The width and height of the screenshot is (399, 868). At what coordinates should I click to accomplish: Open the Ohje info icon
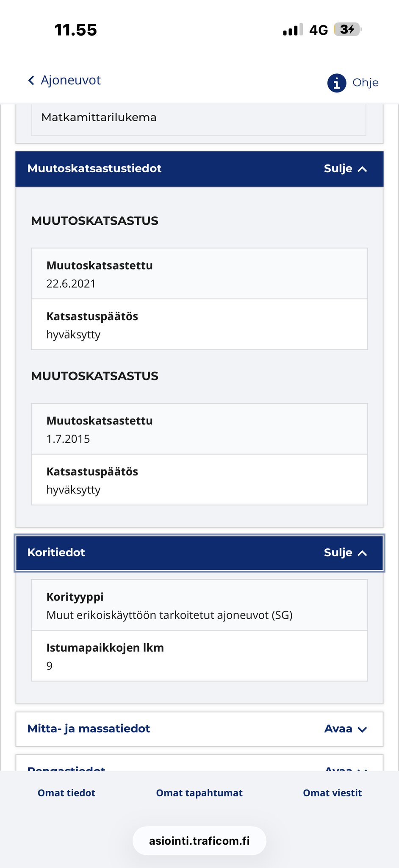tap(337, 83)
